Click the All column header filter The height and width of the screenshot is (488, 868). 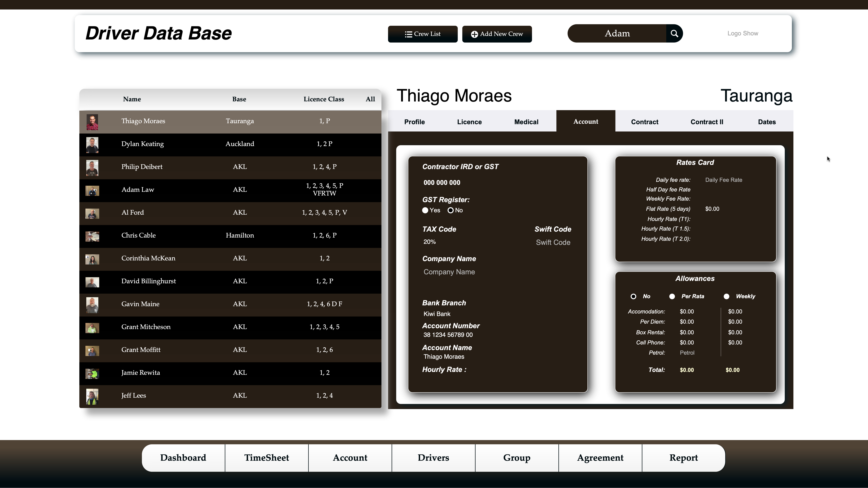pyautogui.click(x=370, y=99)
